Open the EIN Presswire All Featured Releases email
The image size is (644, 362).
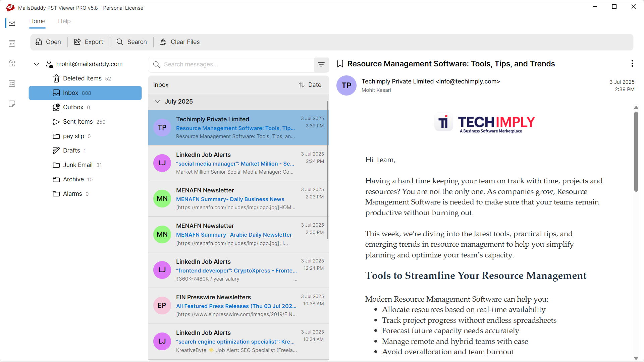point(238,306)
